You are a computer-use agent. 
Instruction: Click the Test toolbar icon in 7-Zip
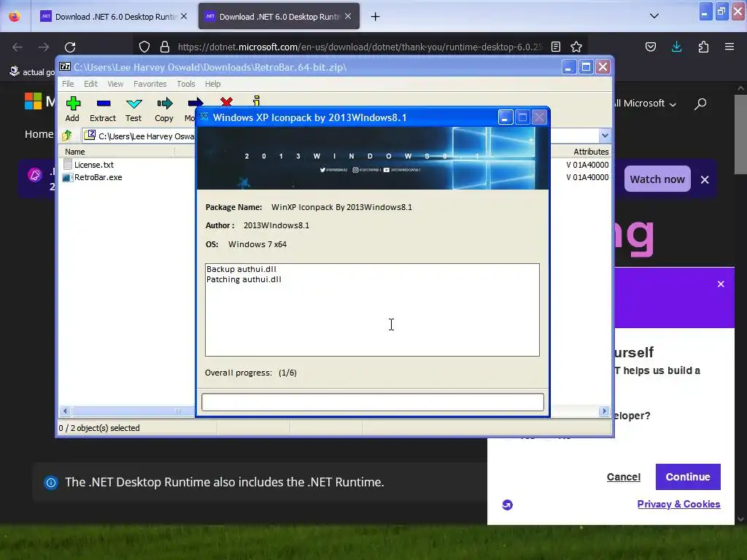pyautogui.click(x=134, y=109)
